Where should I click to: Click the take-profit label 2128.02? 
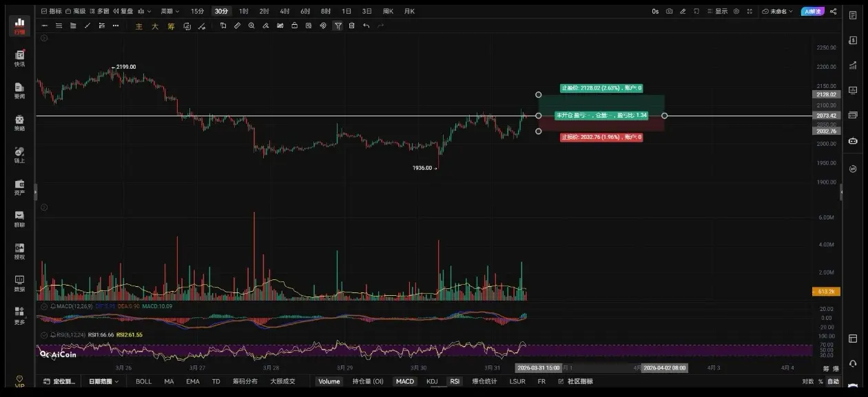click(601, 88)
